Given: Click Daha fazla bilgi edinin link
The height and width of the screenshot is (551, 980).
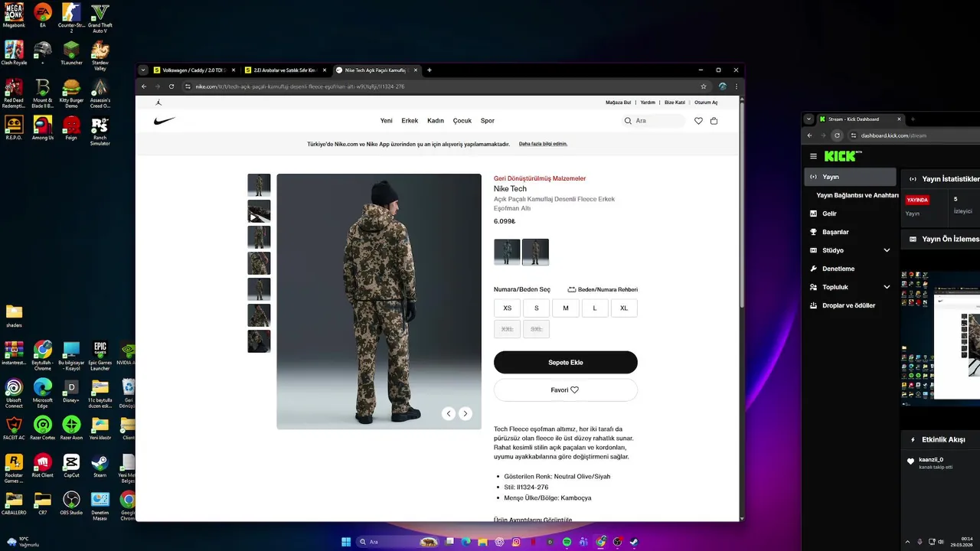Looking at the screenshot, I should tap(543, 144).
